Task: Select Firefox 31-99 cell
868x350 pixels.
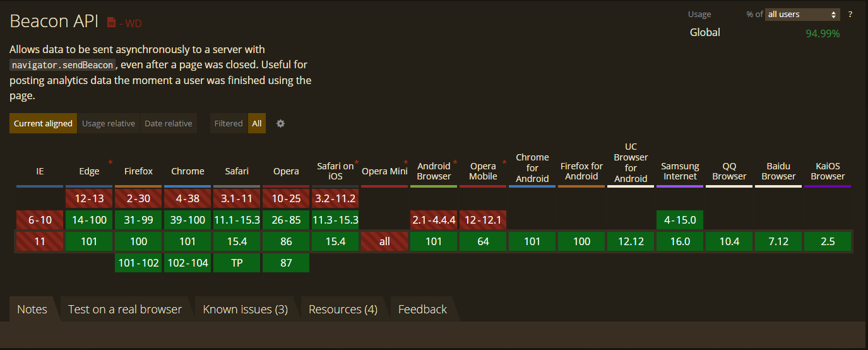Action: 138,220
